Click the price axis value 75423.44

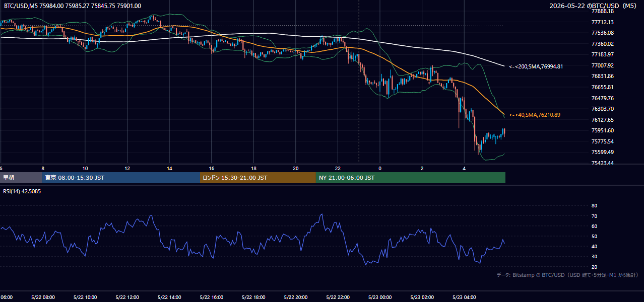pos(603,163)
